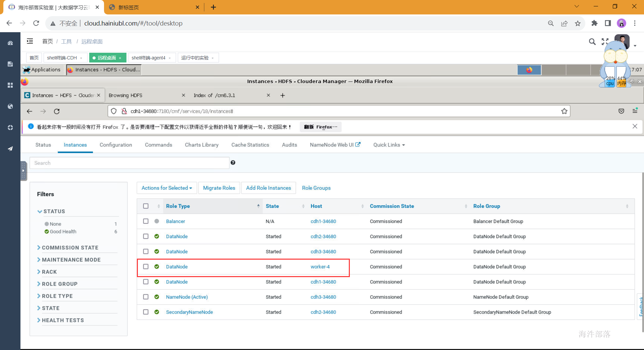Click the dashboard icon in left sidebar
644x350 pixels.
coord(10,43)
